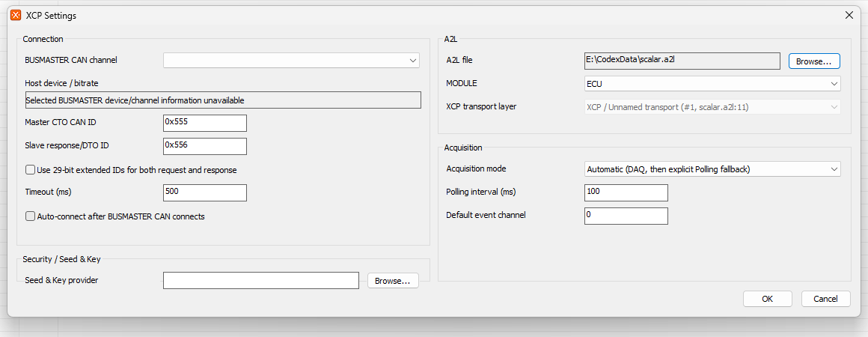This screenshot has width=868, height=337.
Task: Click the Slave response/DTO ID field
Action: [x=205, y=146]
